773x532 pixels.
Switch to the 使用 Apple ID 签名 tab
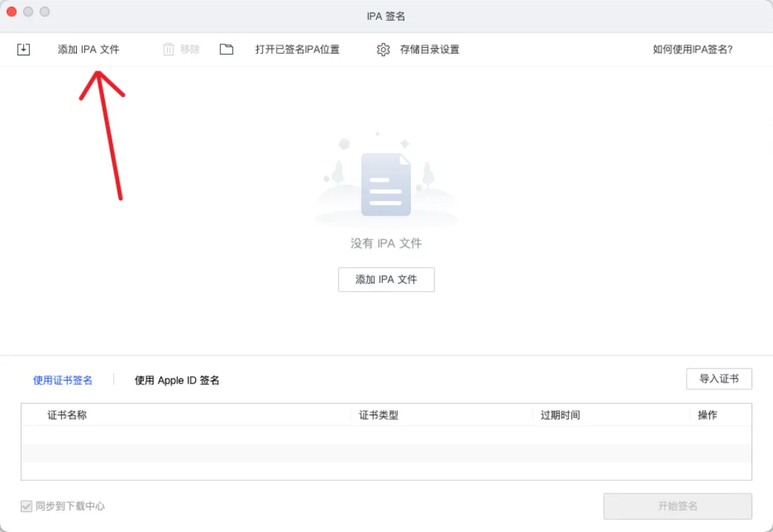[177, 380]
